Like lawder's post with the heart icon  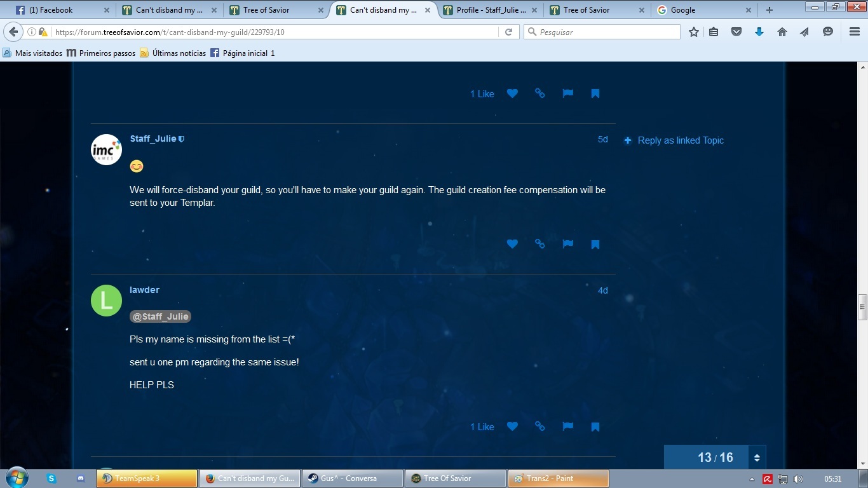512,427
